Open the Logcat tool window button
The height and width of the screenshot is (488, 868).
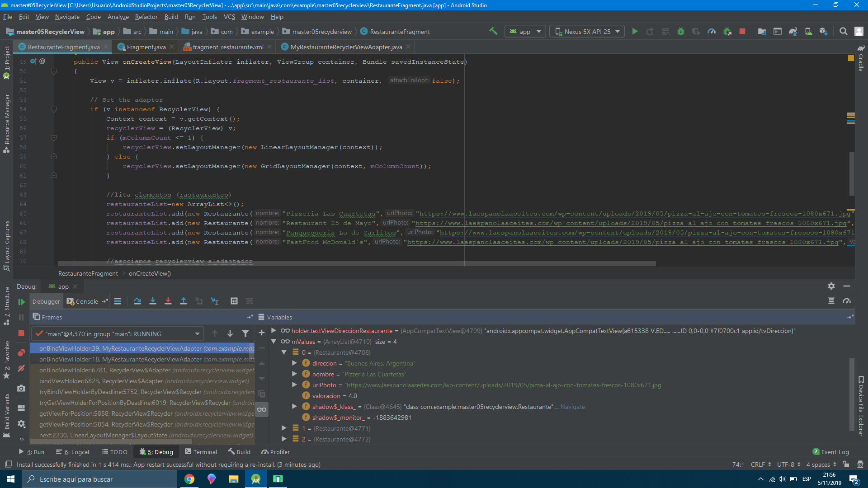tap(73, 452)
